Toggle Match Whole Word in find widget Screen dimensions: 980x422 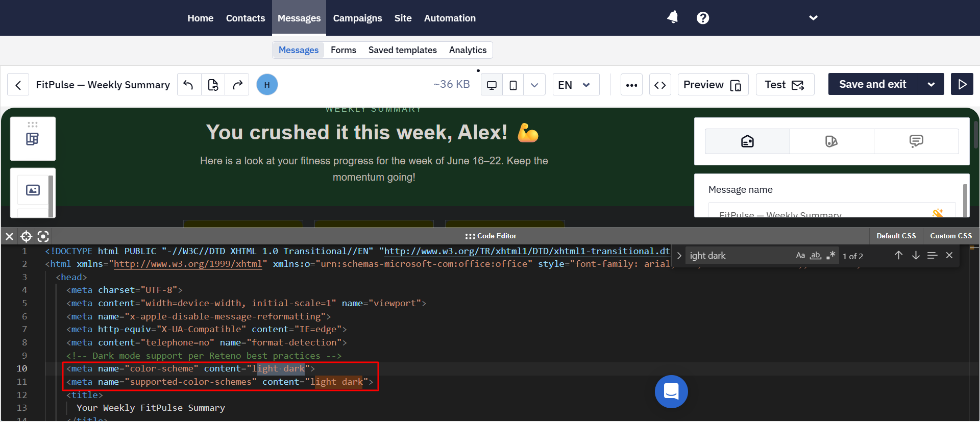tap(816, 255)
